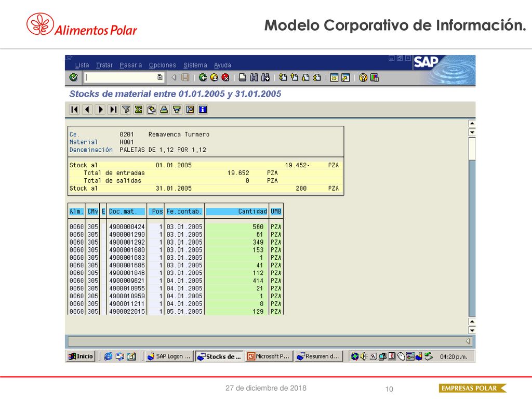Image resolution: width=532 pixels, height=399 pixels.
Task: Click the yellow filter funnel icon
Action: [x=177, y=110]
